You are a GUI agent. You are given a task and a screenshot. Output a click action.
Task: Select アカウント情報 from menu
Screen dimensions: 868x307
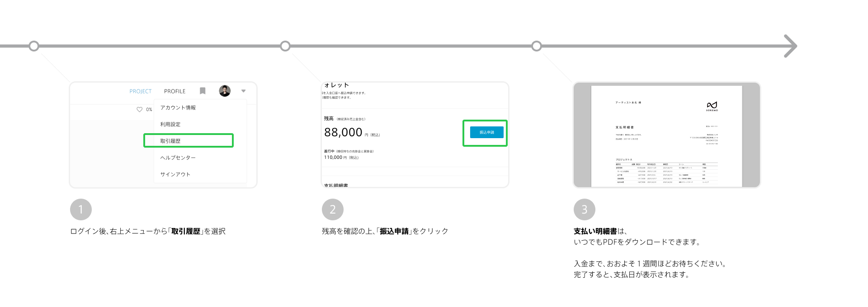(x=178, y=107)
